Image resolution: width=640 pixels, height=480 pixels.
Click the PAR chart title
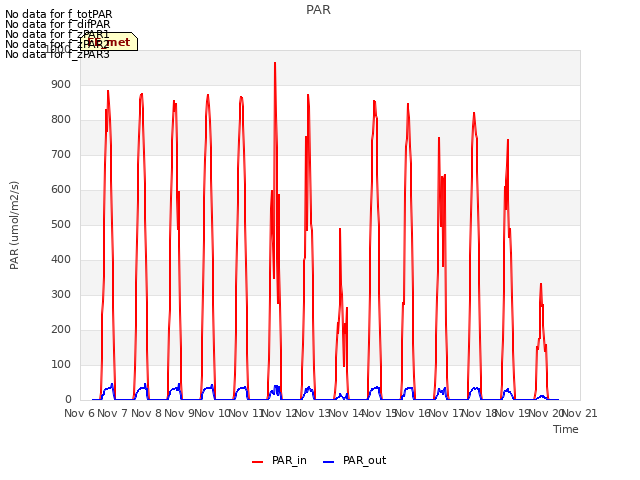coord(318,9)
